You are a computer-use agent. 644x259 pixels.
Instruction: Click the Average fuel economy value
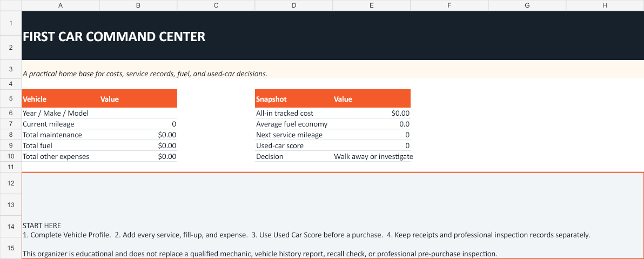372,124
